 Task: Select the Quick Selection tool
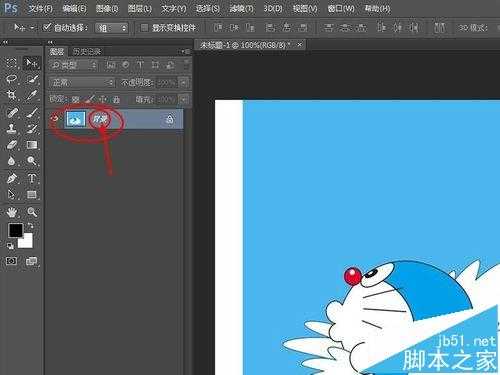[x=32, y=79]
